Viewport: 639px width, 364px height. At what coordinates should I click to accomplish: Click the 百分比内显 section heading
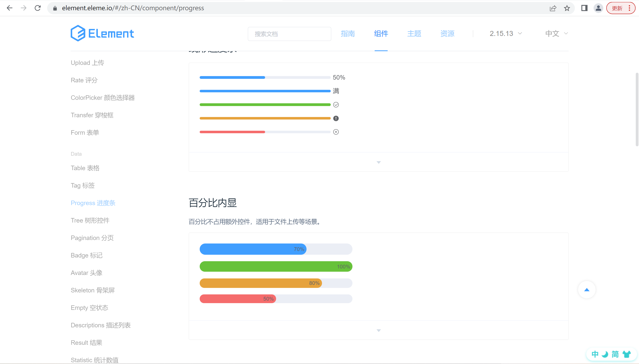click(x=213, y=203)
